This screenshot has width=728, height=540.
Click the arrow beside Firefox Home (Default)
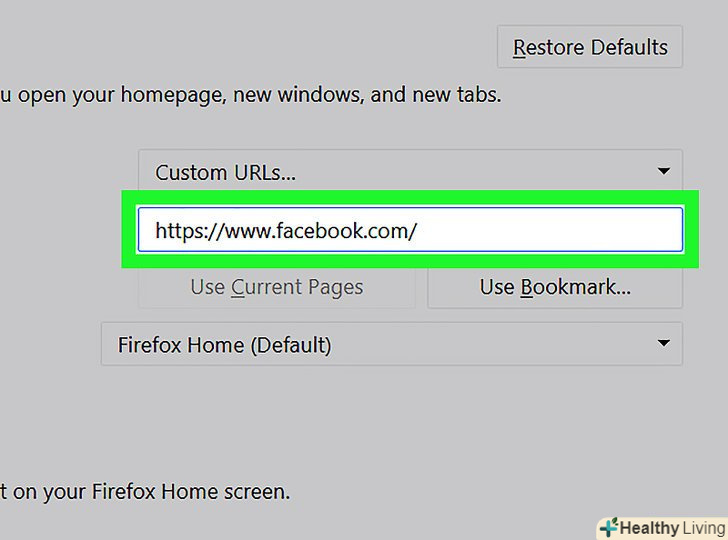pyautogui.click(x=663, y=345)
